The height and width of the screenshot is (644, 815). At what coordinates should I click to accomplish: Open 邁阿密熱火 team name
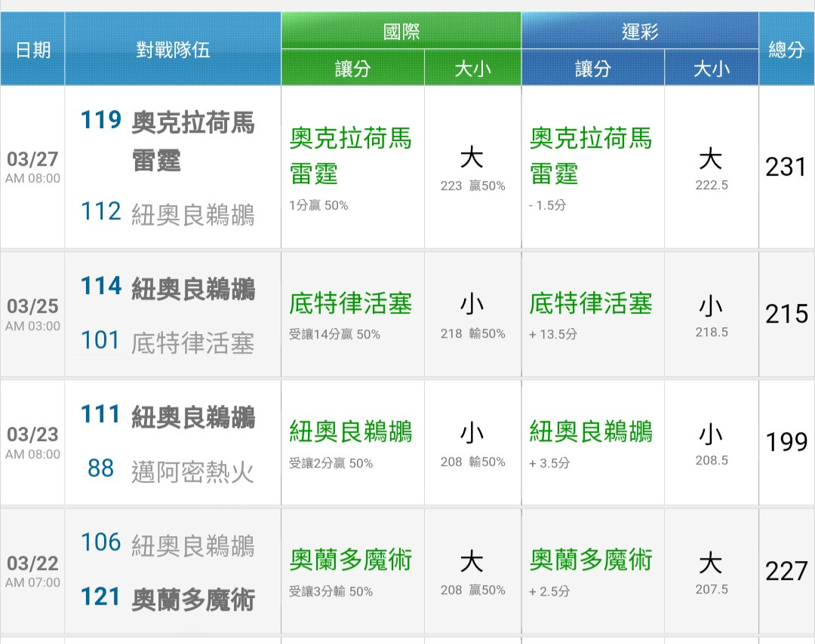(193, 471)
